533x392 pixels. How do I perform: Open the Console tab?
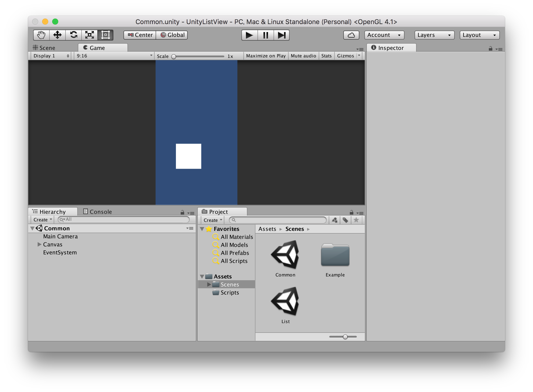(98, 212)
